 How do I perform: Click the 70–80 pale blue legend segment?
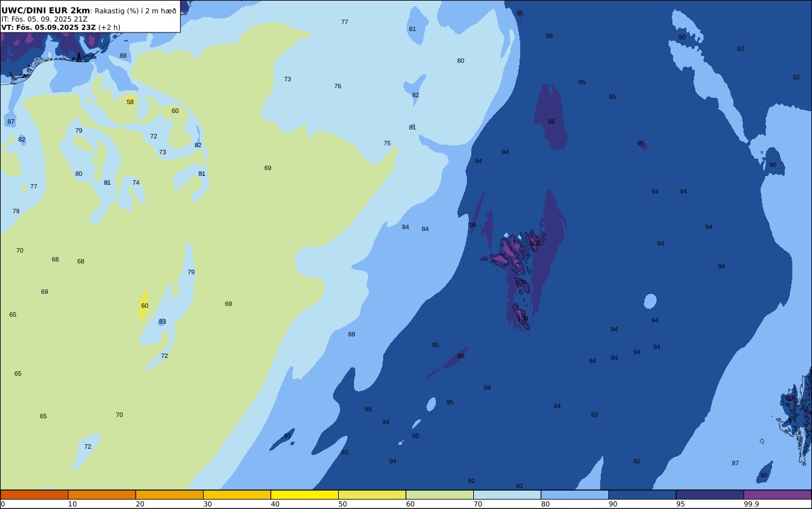(507, 494)
